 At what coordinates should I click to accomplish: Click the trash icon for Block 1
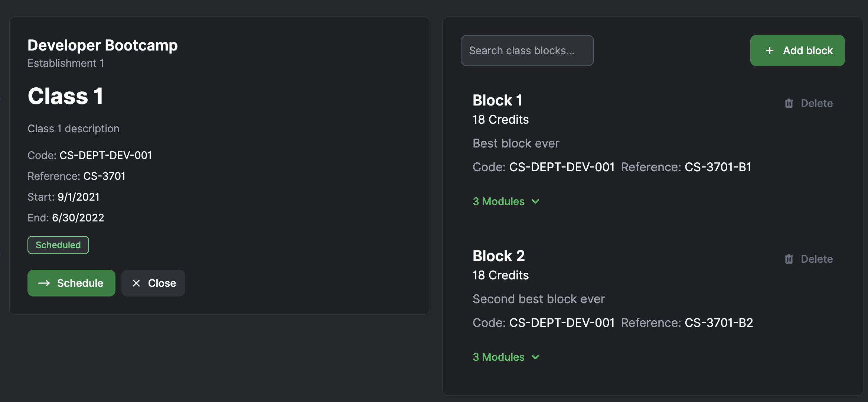click(789, 103)
